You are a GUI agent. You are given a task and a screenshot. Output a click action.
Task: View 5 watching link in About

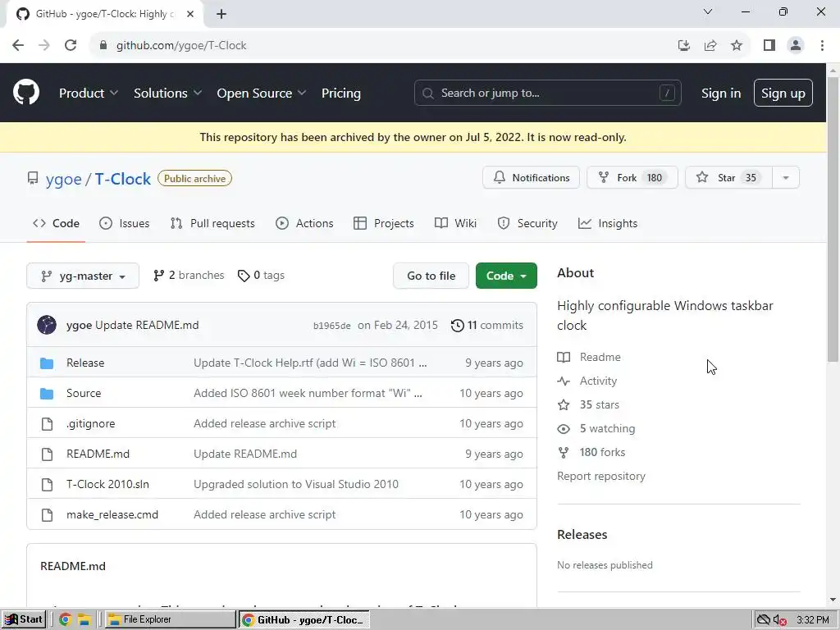[x=596, y=429]
